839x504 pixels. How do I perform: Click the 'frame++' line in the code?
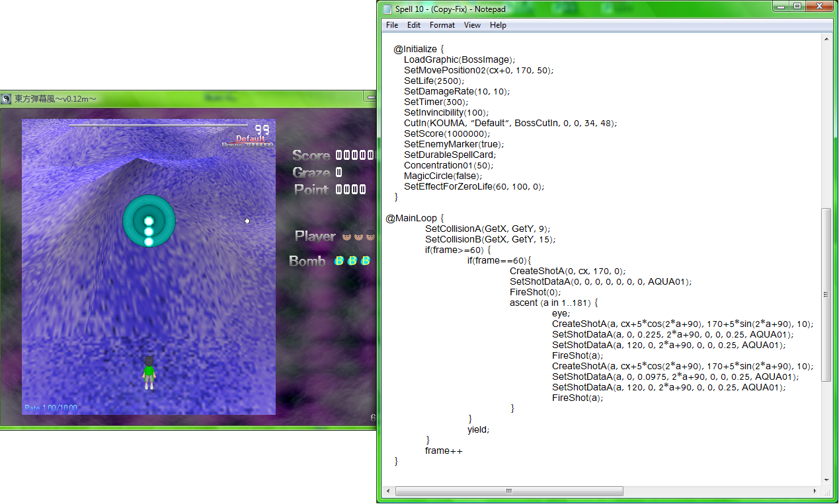(x=444, y=450)
